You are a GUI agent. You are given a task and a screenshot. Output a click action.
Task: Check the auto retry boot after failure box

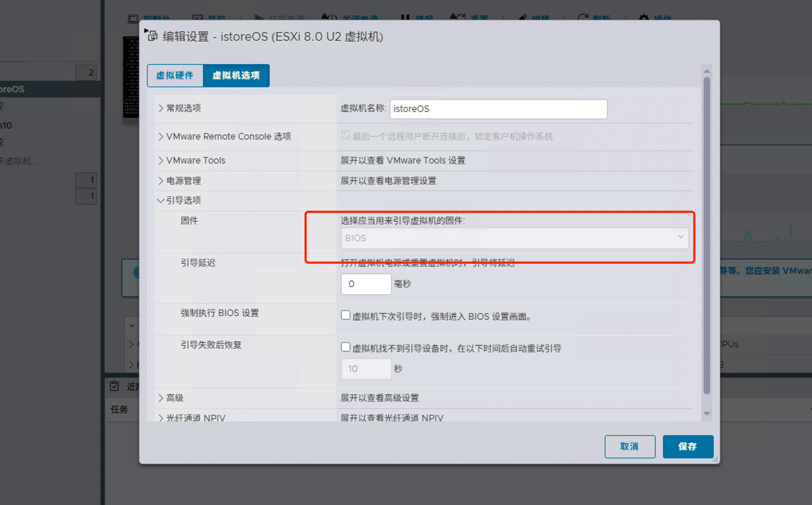[345, 347]
